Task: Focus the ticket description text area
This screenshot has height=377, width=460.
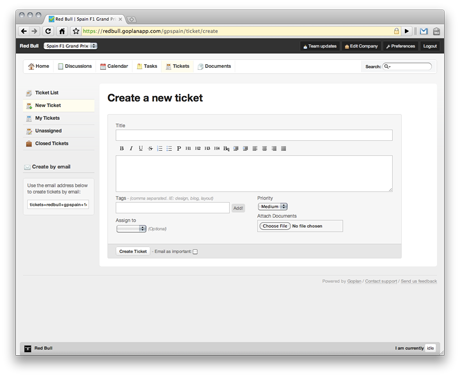Action: pyautogui.click(x=254, y=173)
